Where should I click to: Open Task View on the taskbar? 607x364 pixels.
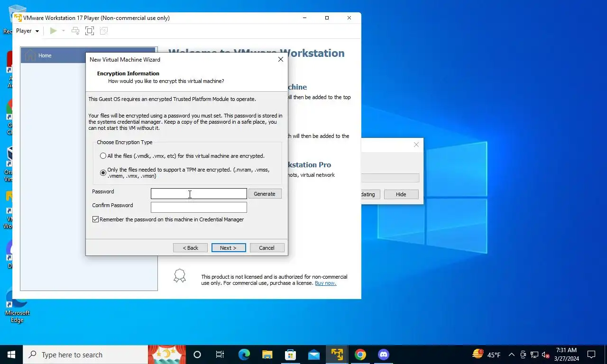[220, 355]
